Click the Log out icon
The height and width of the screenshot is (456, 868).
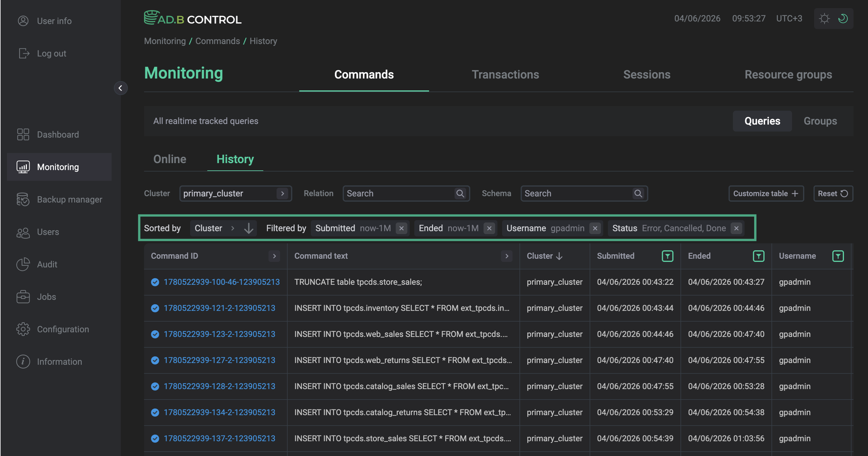pos(24,53)
